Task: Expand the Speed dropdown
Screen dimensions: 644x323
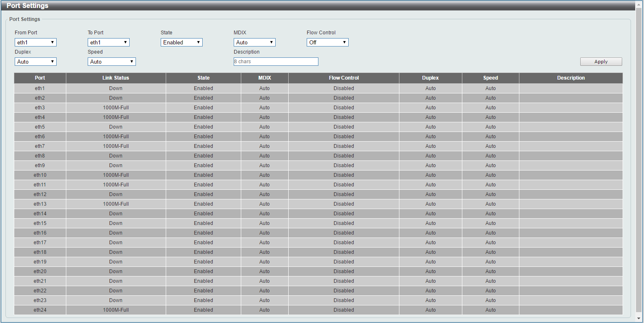Action: coord(112,62)
